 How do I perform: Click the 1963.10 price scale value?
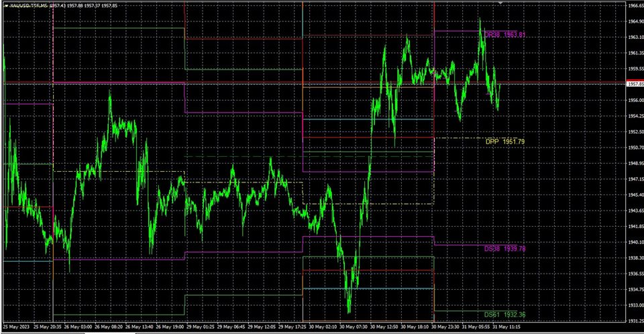636,37
